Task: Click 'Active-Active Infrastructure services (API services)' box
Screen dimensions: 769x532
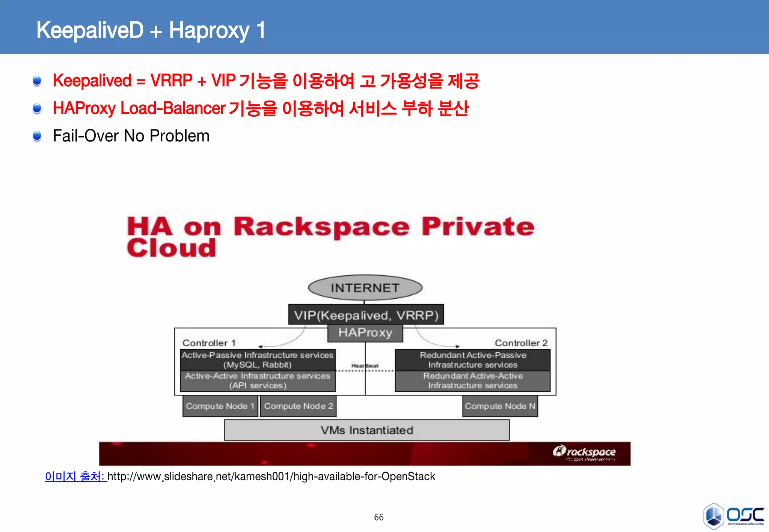Action: click(258, 381)
